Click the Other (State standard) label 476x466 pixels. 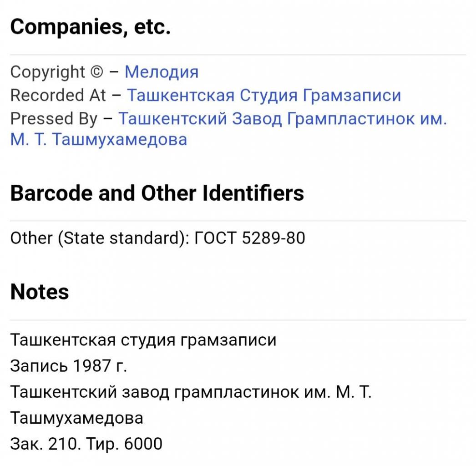[x=100, y=238]
